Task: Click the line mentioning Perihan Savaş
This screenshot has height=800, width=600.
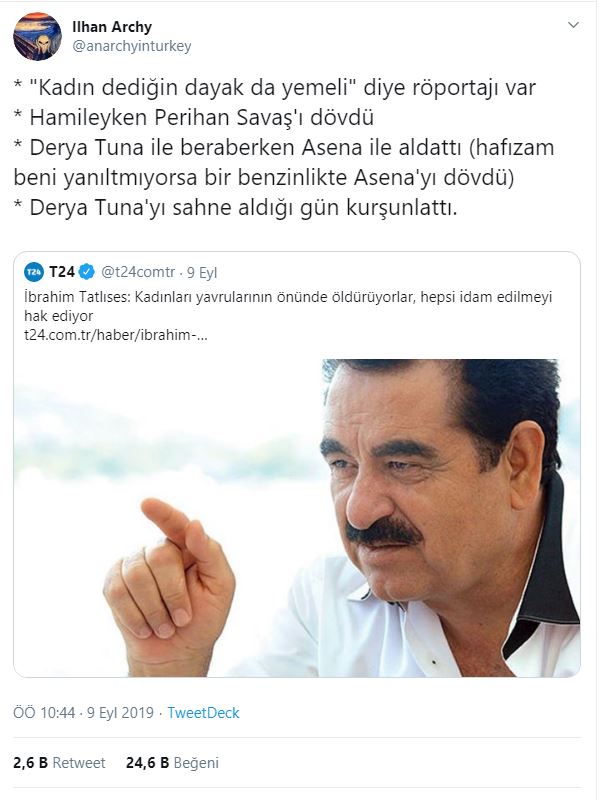Action: pyautogui.click(x=194, y=117)
